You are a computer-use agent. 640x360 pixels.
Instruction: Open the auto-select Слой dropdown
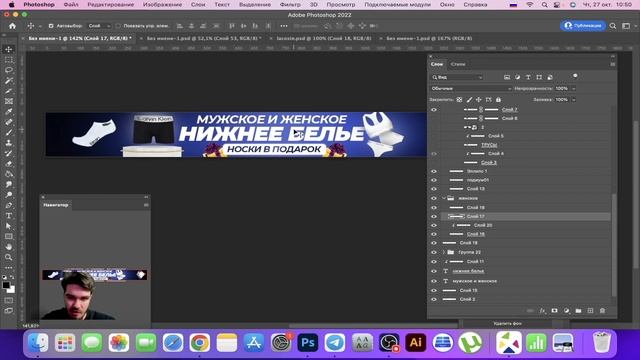[99, 26]
